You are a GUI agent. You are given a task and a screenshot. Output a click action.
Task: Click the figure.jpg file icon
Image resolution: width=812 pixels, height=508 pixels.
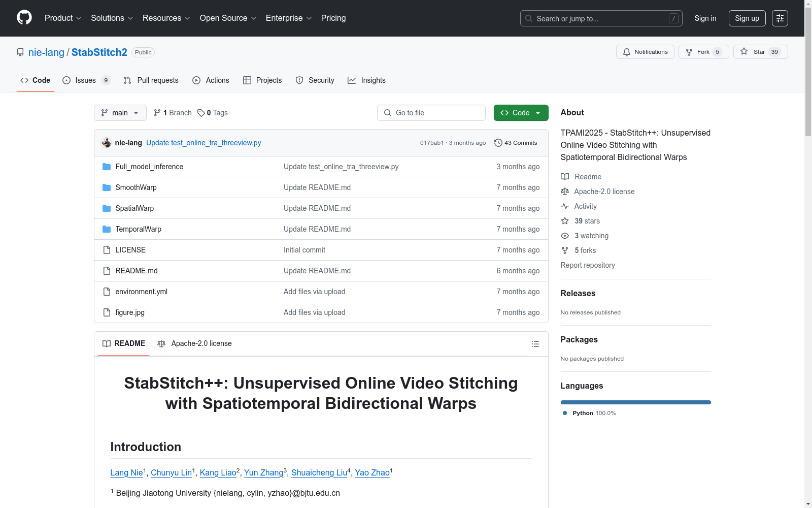pos(107,312)
